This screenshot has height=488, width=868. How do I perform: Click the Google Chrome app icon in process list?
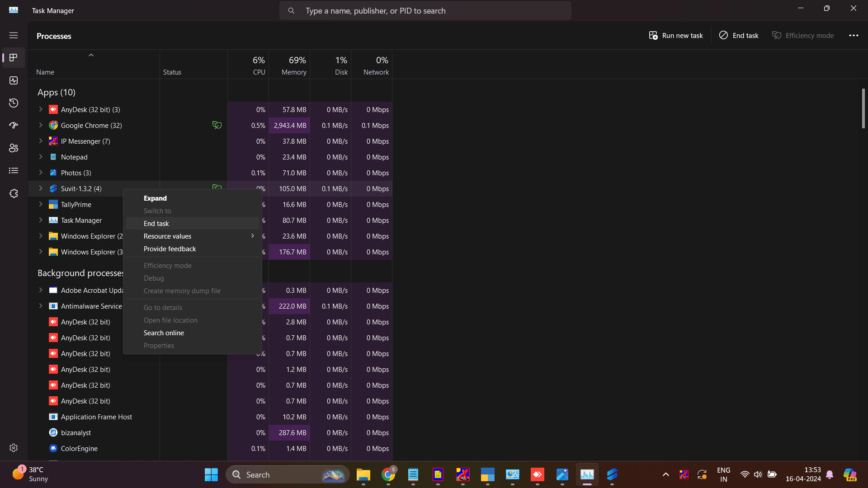click(x=53, y=125)
